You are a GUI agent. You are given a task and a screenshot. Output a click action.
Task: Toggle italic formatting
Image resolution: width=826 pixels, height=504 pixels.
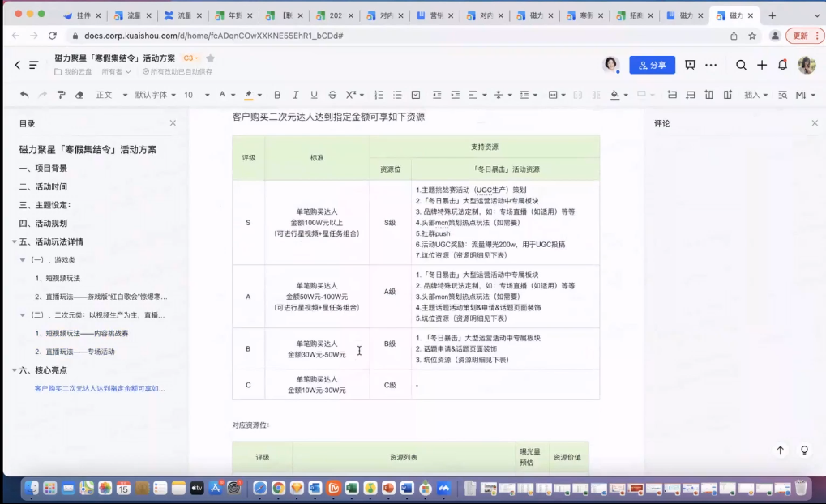click(294, 94)
